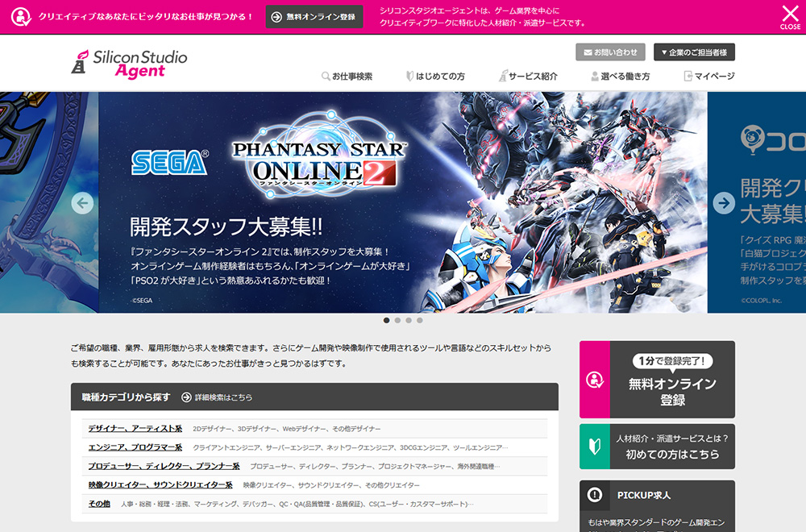Screen dimensions: 806x532
Task: Go to next carousel slide arrow
Action: 724,202
